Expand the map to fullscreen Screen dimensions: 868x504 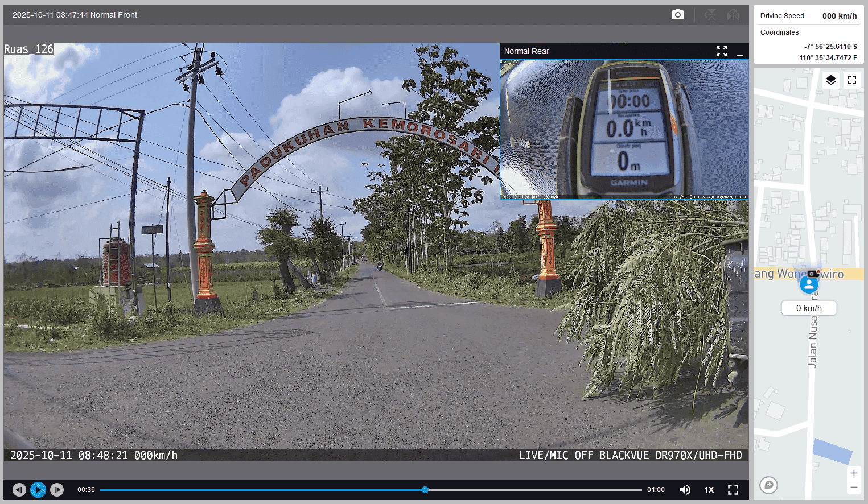point(852,80)
